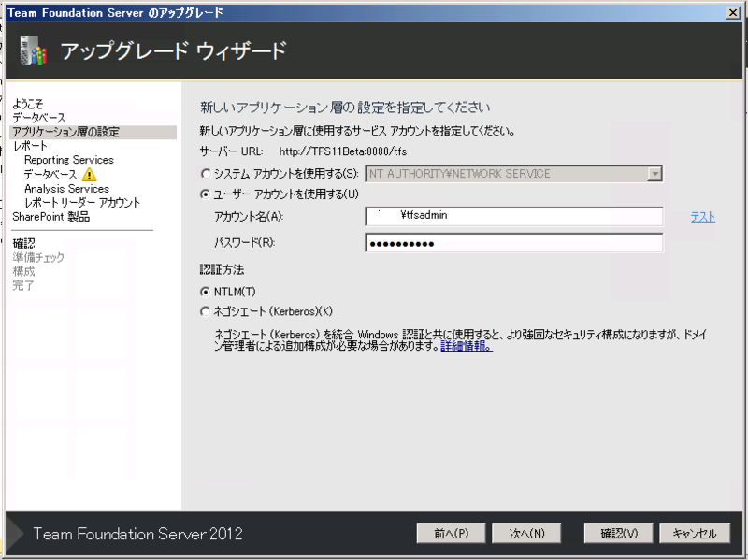Select アプリケーション層の設定 step in sidebar
The width and height of the screenshot is (748, 560).
coord(93,132)
